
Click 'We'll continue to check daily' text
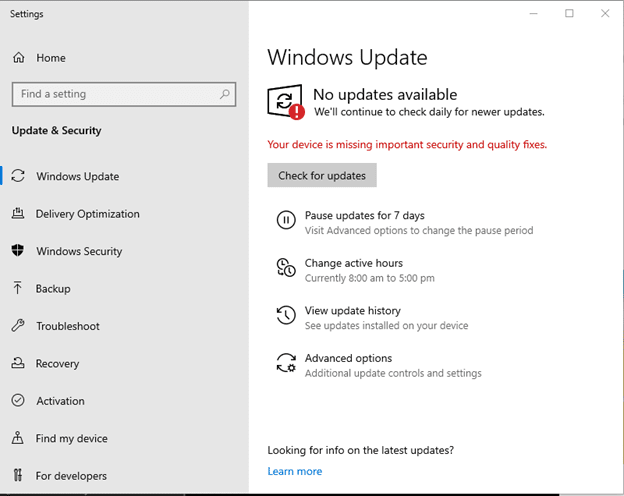point(429,112)
